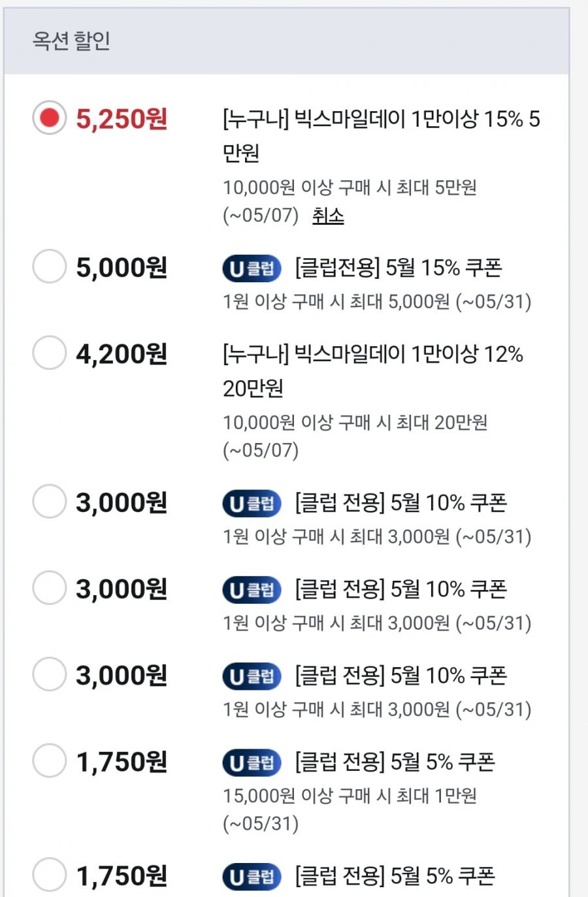
Task: Click the [클럽전용] 5월 15% 쿠폰 title
Action: click(399, 268)
